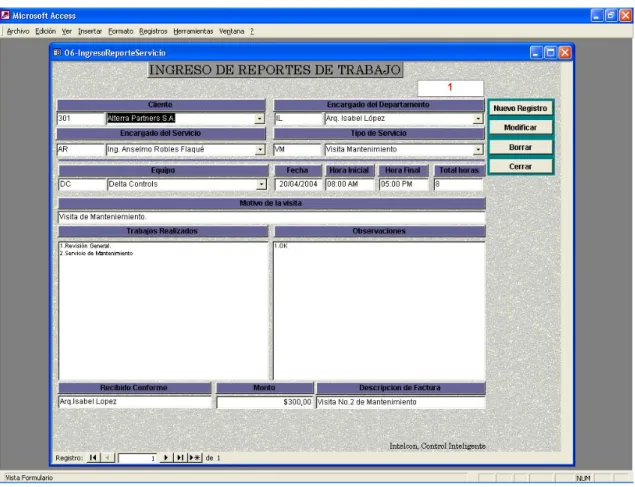The width and height of the screenshot is (635, 487).
Task: Minimize the Microsoft Access main window
Action: point(597,15)
